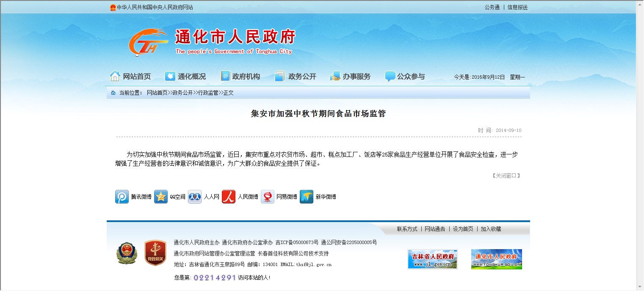Open the 通化概况 navigation tab
Image resolution: width=644 pixels, height=291 pixels.
tap(185, 77)
